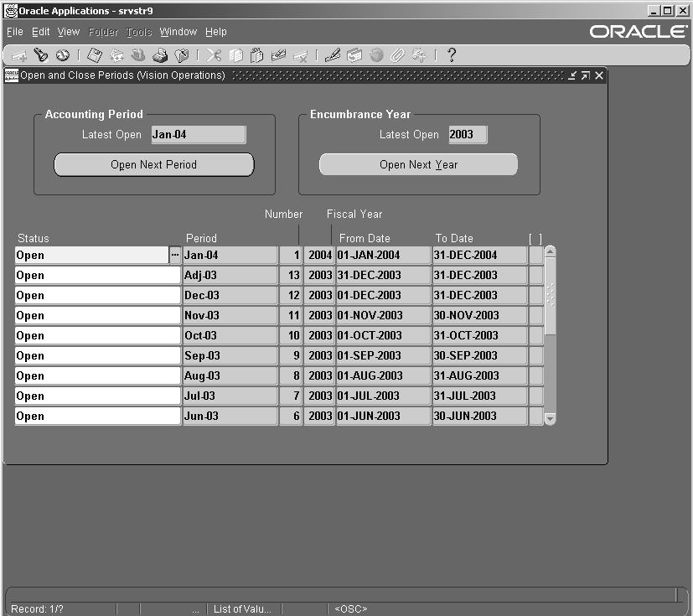Click the Edit Field pen icon
693x616 pixels.
point(333,55)
